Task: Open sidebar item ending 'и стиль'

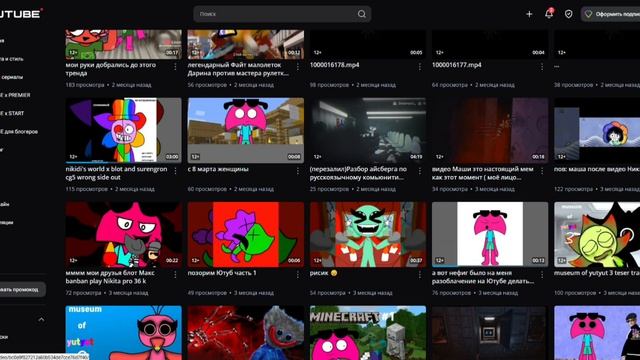Action: click(x=12, y=59)
